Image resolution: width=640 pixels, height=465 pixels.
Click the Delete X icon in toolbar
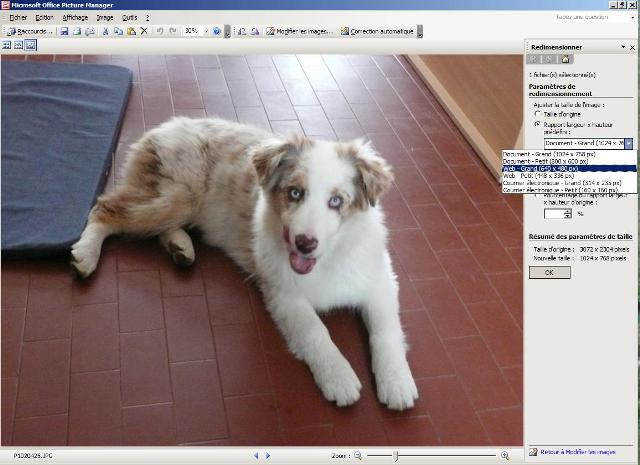(x=144, y=32)
